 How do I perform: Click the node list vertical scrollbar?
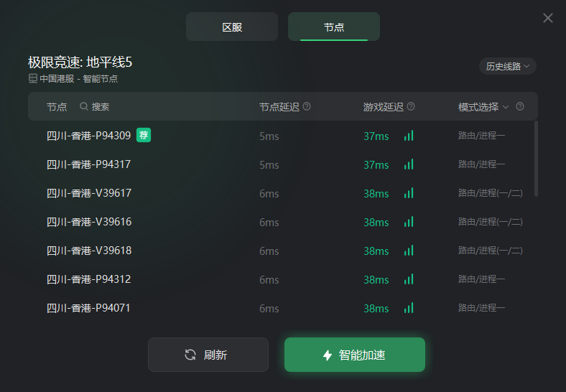pos(536,159)
